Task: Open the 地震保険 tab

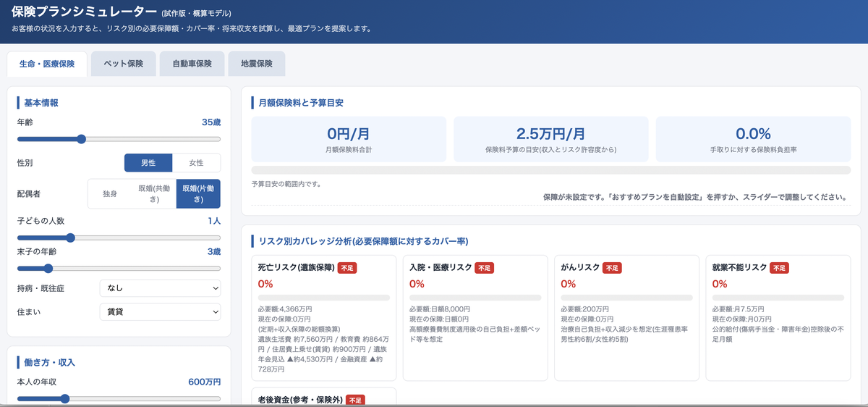Action: 257,64
